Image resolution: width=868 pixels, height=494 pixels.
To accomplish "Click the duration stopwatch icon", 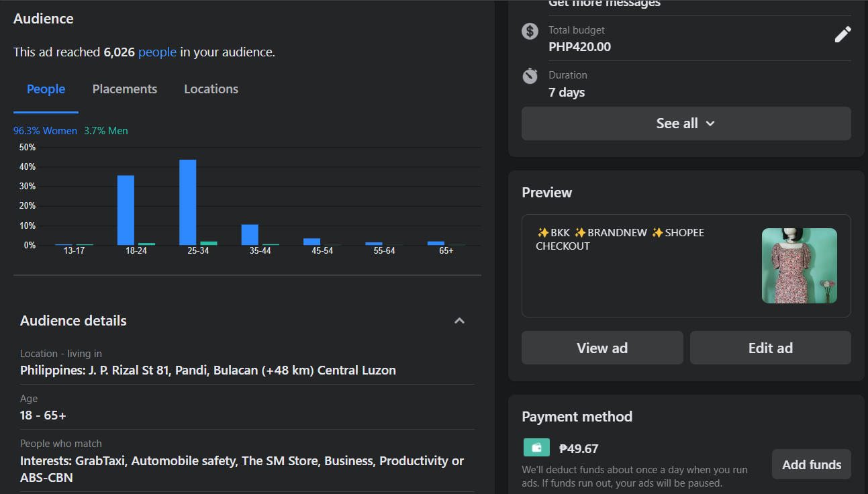I will (x=530, y=76).
